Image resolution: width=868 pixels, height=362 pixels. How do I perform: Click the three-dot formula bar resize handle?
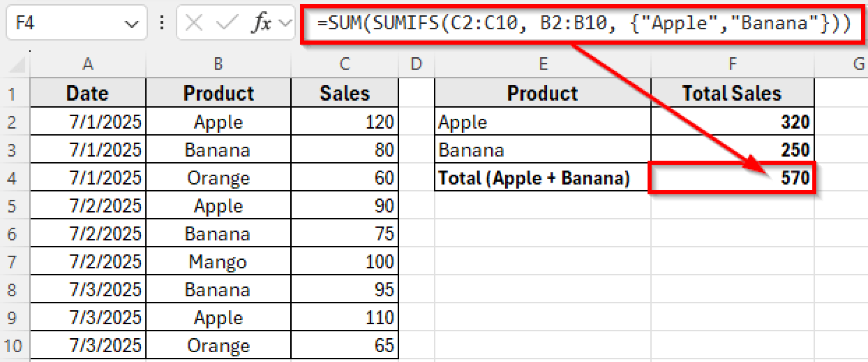pyautogui.click(x=162, y=23)
